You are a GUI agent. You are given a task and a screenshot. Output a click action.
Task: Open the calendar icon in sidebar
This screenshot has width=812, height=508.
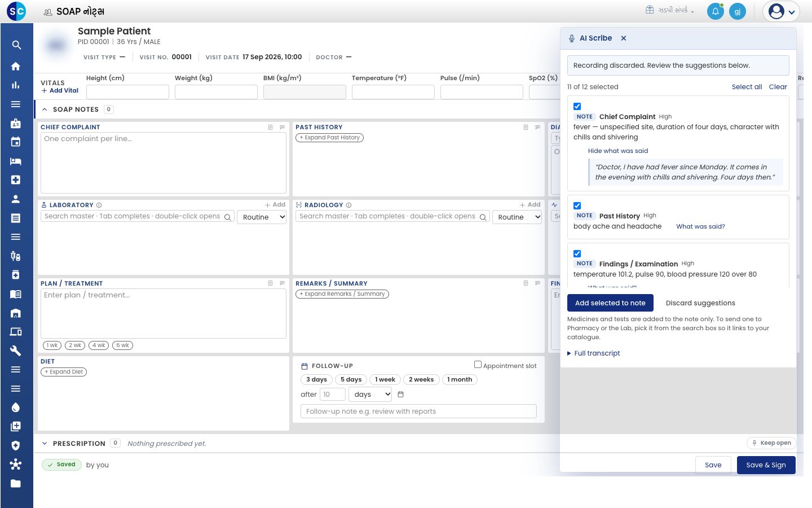16,142
